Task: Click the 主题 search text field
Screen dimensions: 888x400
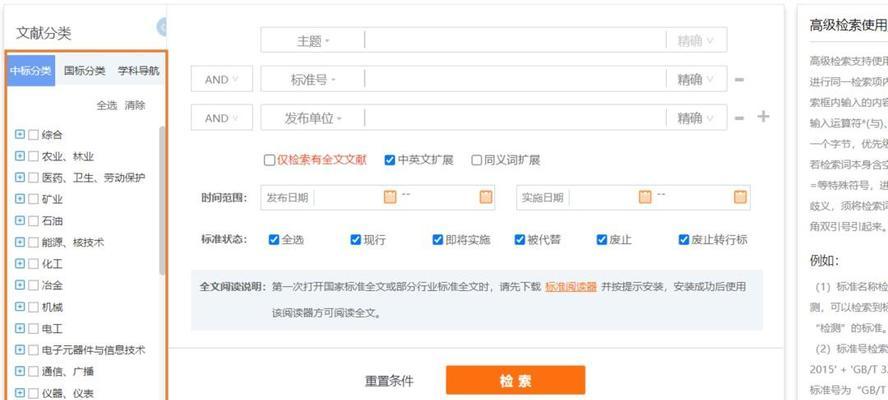Action: 515,41
